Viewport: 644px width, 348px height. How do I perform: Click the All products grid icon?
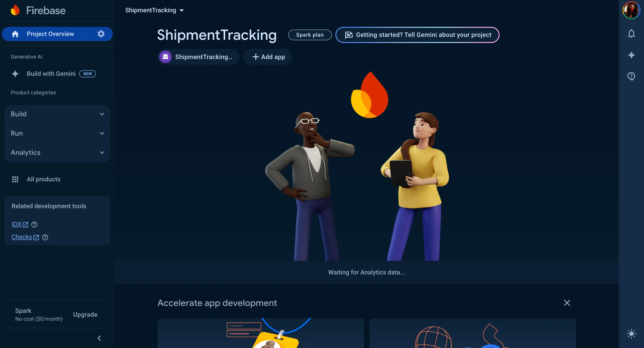tap(15, 179)
